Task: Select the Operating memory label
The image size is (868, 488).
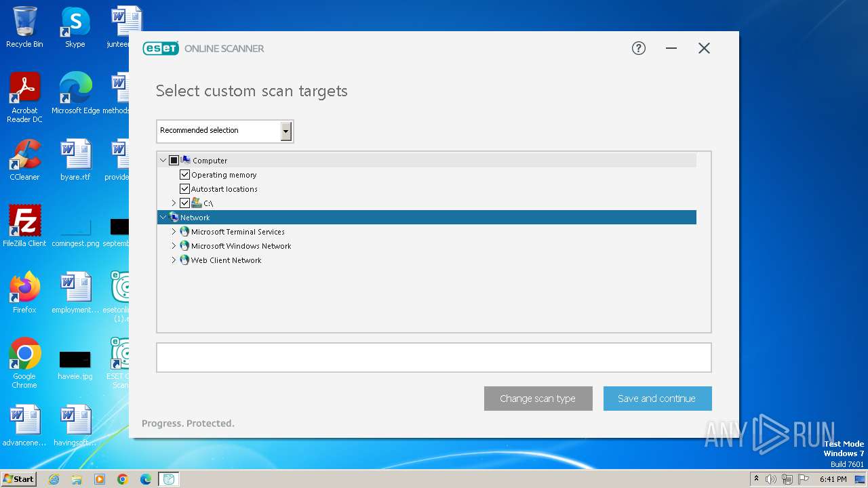Action: click(x=224, y=175)
